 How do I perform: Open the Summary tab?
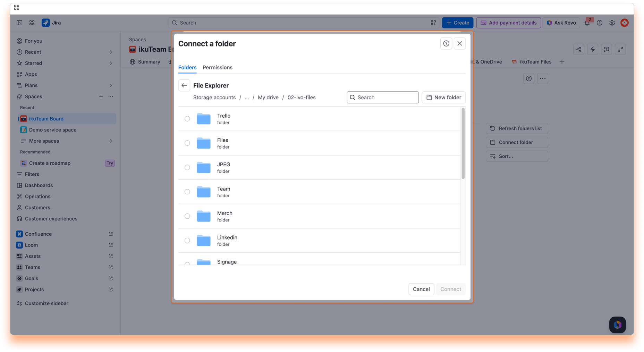(145, 62)
